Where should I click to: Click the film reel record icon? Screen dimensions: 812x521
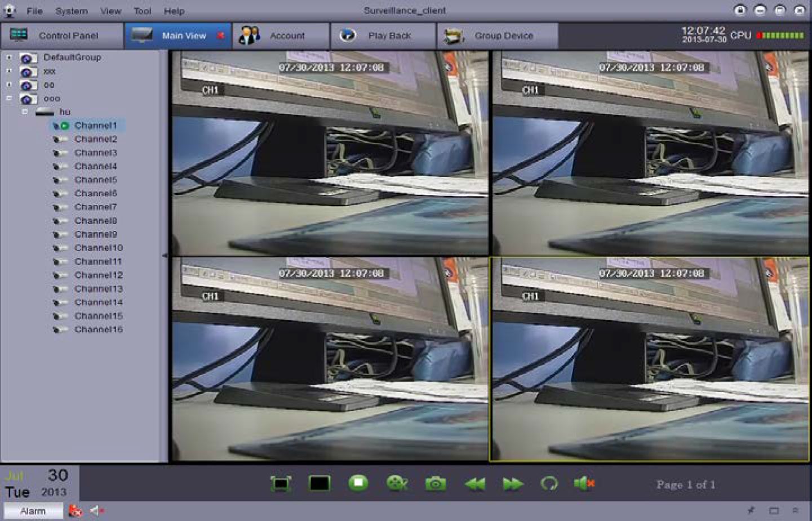tap(397, 483)
